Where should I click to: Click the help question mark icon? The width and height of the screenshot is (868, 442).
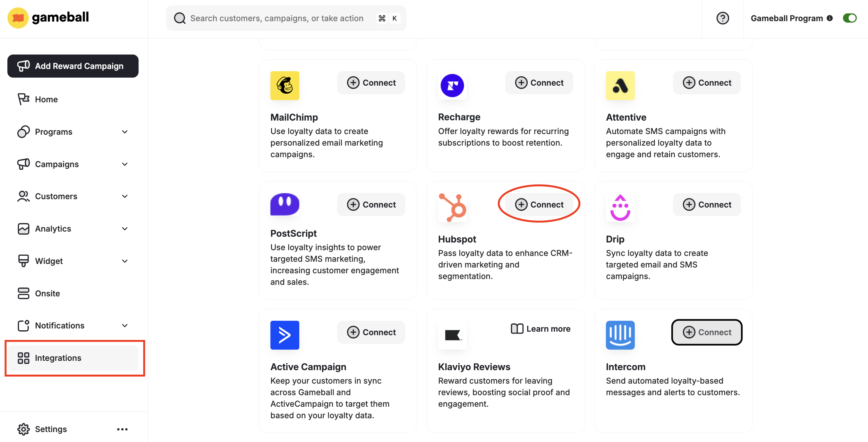[722, 18]
